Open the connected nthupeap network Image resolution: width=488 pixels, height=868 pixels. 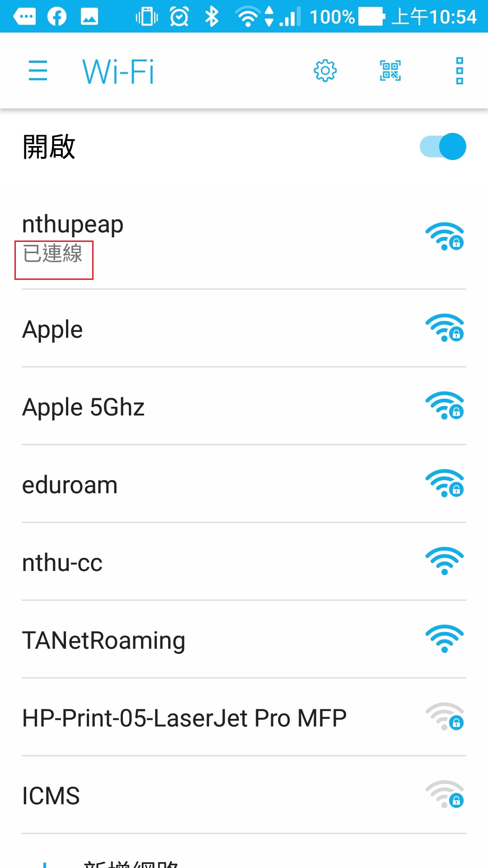(x=244, y=238)
